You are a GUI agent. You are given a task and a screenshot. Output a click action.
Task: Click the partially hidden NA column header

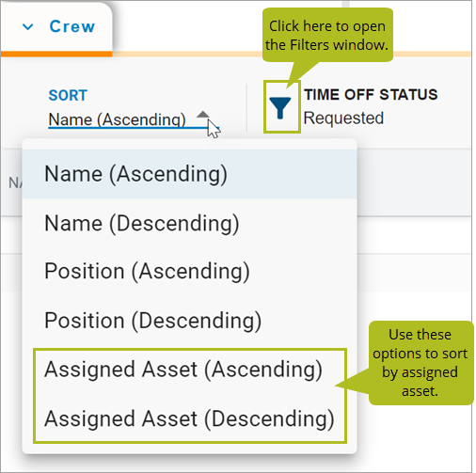[x=15, y=182]
